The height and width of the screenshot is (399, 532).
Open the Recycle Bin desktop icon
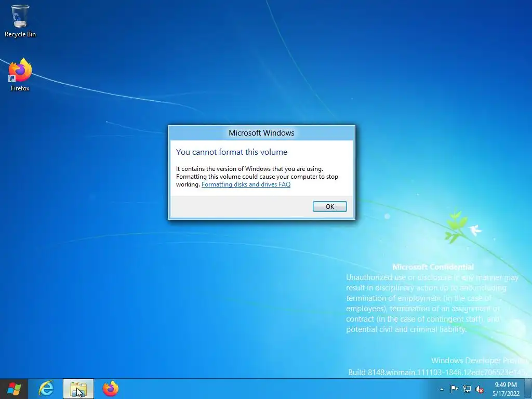tap(20, 21)
